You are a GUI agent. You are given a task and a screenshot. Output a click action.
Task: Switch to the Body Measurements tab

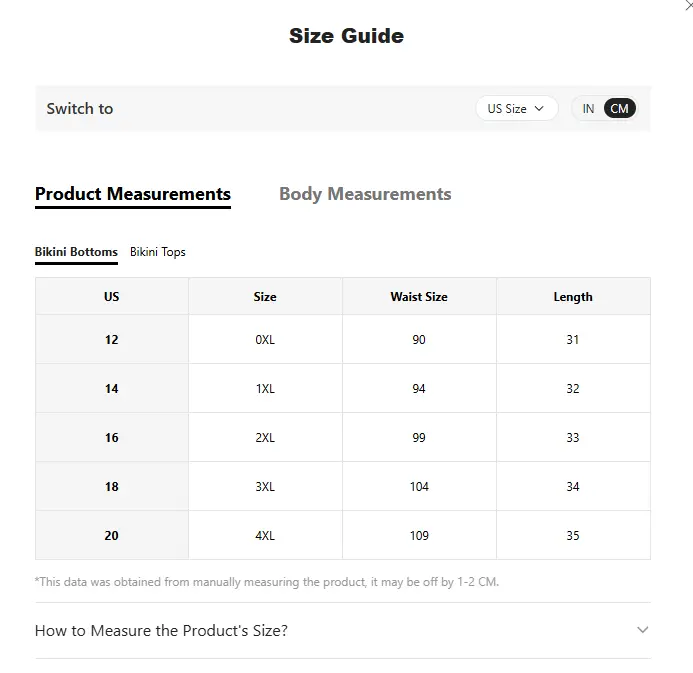(365, 194)
